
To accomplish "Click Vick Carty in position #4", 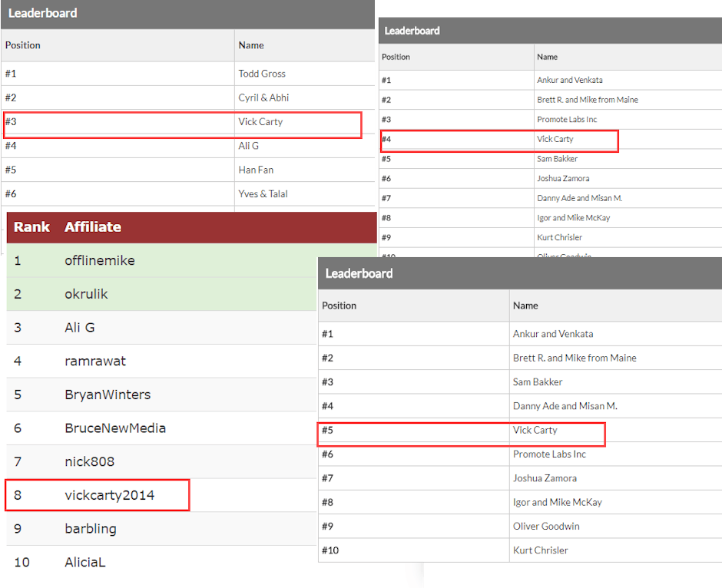I will 555,140.
